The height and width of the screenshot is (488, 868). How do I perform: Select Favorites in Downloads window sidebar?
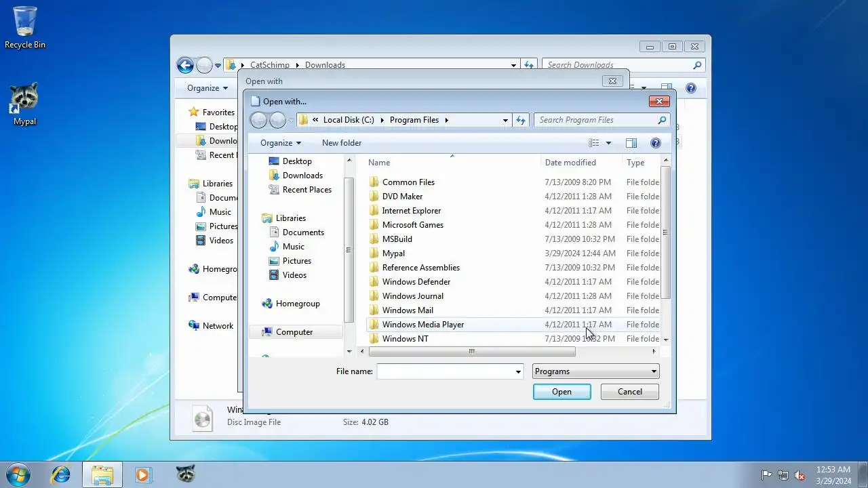pyautogui.click(x=218, y=113)
